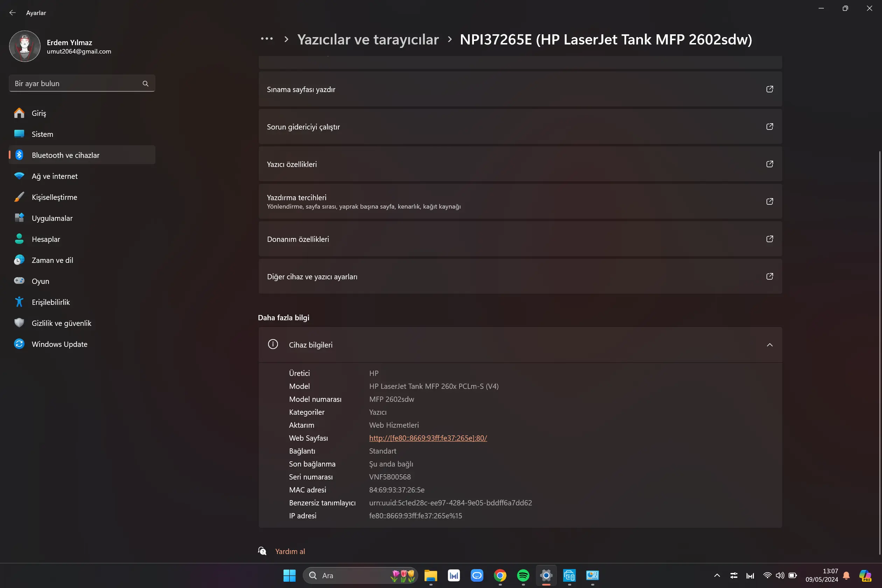Click Sınama sayfası yazdır row
Image resolution: width=882 pixels, height=588 pixels.
(x=520, y=89)
